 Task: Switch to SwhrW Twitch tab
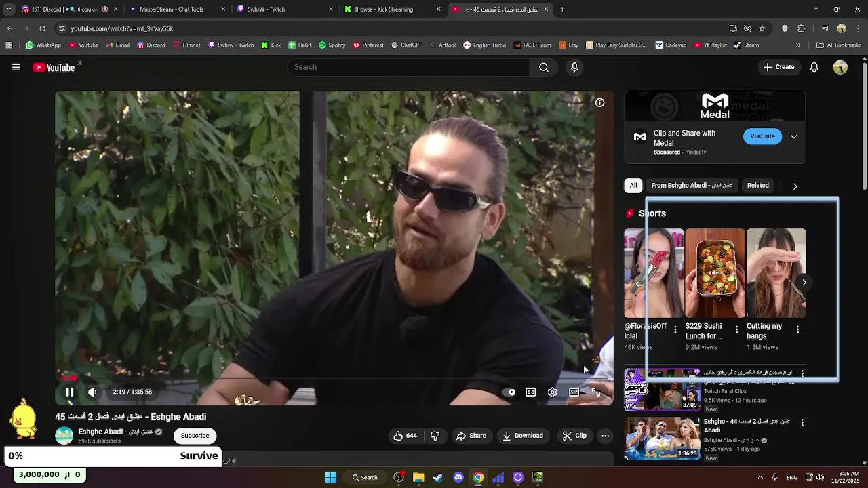pyautogui.click(x=285, y=9)
